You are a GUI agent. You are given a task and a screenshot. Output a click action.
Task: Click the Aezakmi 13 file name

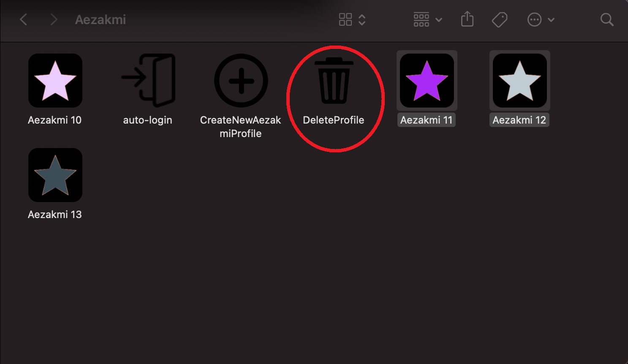click(x=55, y=215)
